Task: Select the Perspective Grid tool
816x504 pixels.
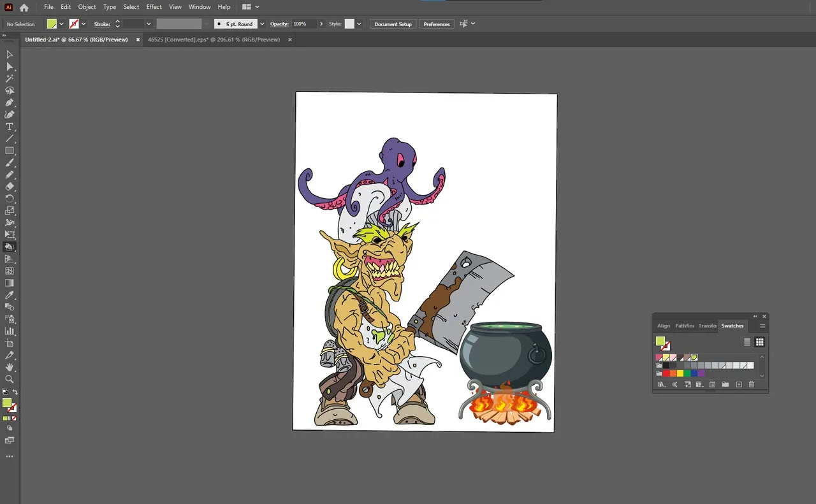Action: [x=10, y=259]
